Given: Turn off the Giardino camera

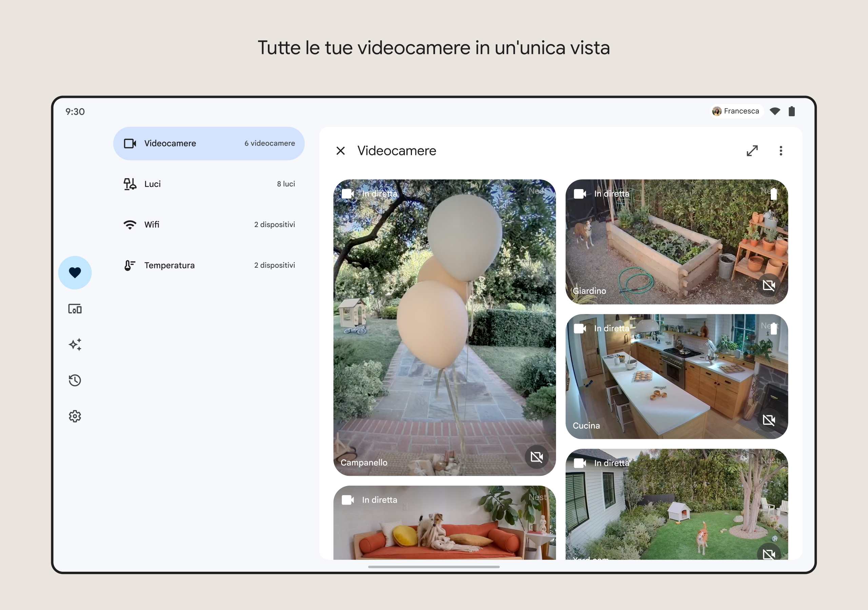Looking at the screenshot, I should tap(769, 285).
